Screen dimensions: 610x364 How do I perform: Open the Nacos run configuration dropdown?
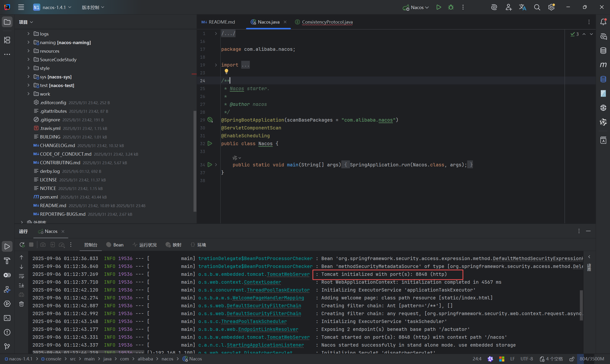tap(416, 7)
